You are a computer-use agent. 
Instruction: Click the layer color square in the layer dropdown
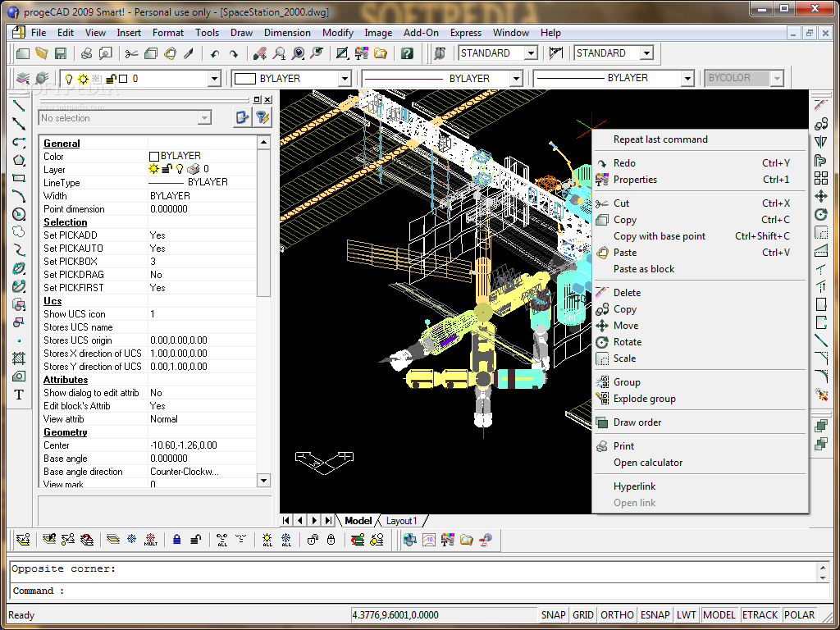123,79
